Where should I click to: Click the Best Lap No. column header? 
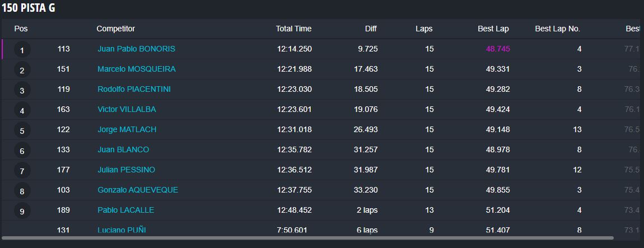point(557,29)
